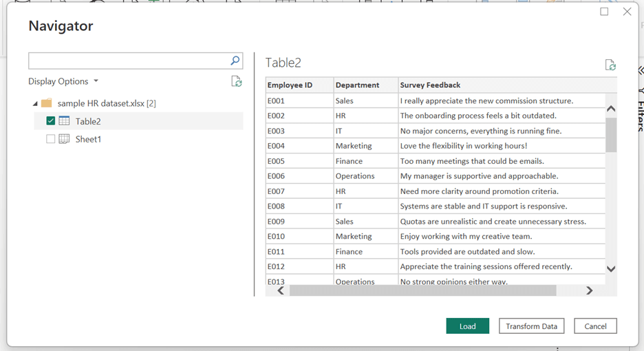Uncheck the Table2 checkbox
644x351 pixels.
point(50,121)
